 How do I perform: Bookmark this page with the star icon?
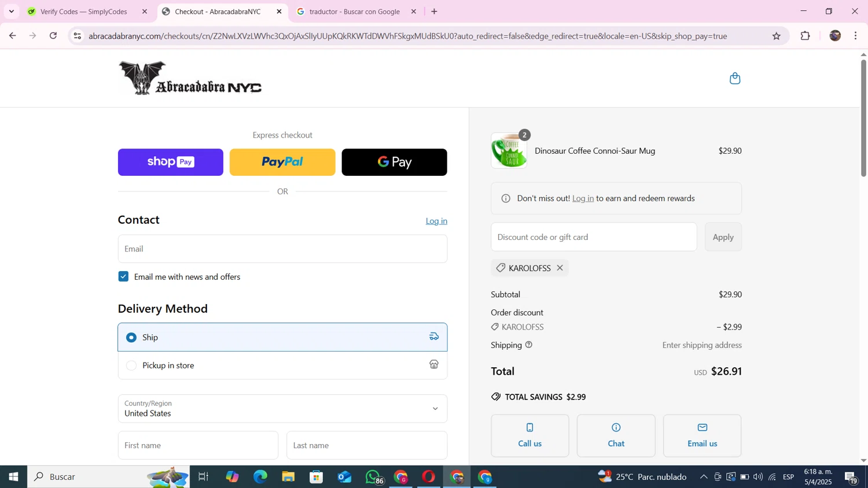click(x=777, y=36)
